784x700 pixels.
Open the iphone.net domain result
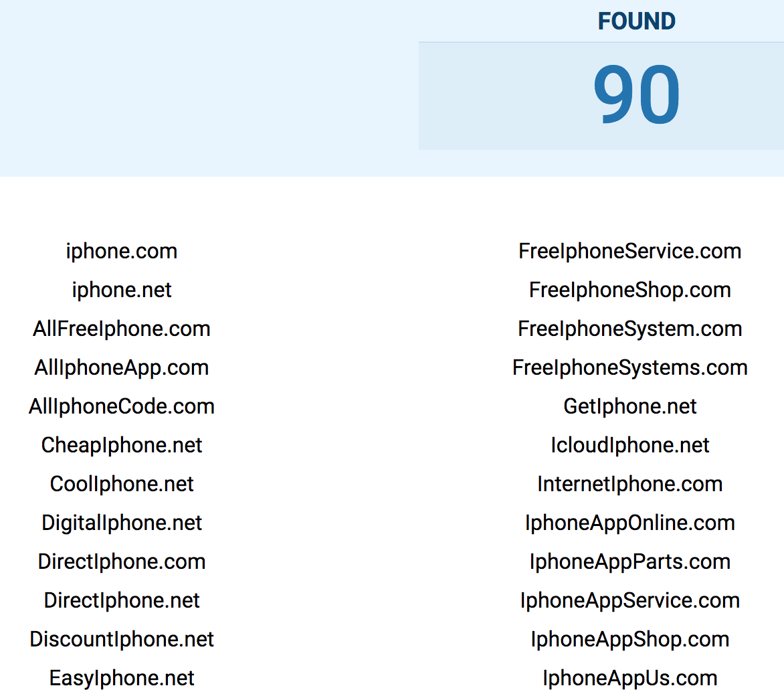click(122, 290)
